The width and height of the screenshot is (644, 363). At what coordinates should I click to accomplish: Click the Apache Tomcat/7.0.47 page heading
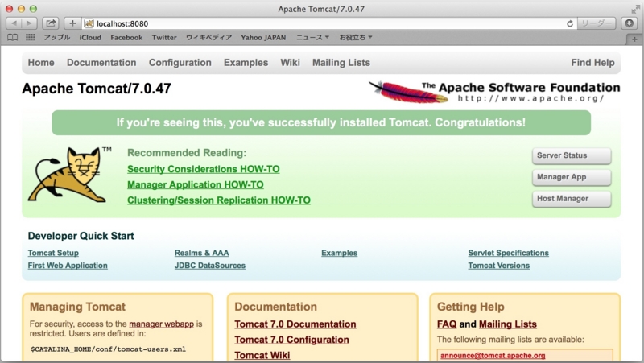[97, 89]
